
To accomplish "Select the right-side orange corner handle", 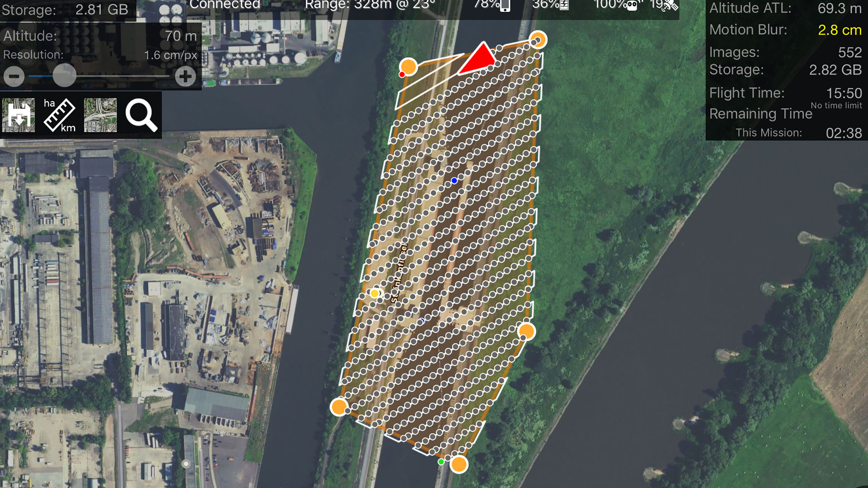I will pos(526,331).
